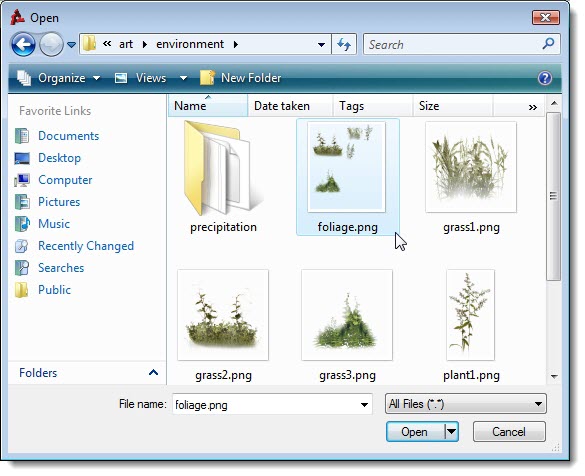The image size is (585, 476).
Task: Click the Cancel button
Action: click(x=509, y=432)
